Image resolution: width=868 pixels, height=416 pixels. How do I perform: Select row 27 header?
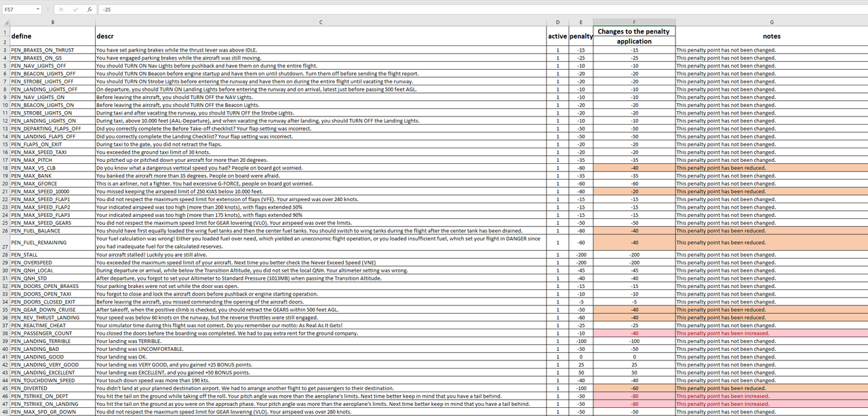5,242
